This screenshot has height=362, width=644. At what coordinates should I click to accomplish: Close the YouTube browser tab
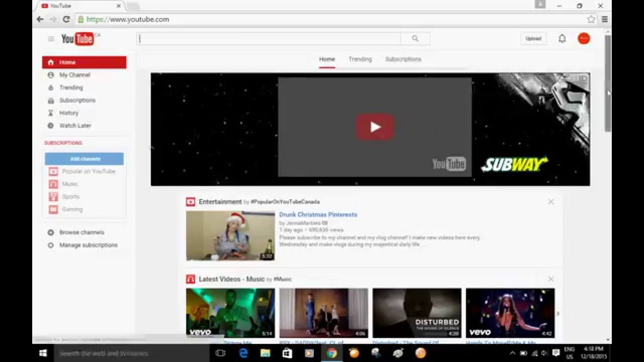[x=119, y=6]
